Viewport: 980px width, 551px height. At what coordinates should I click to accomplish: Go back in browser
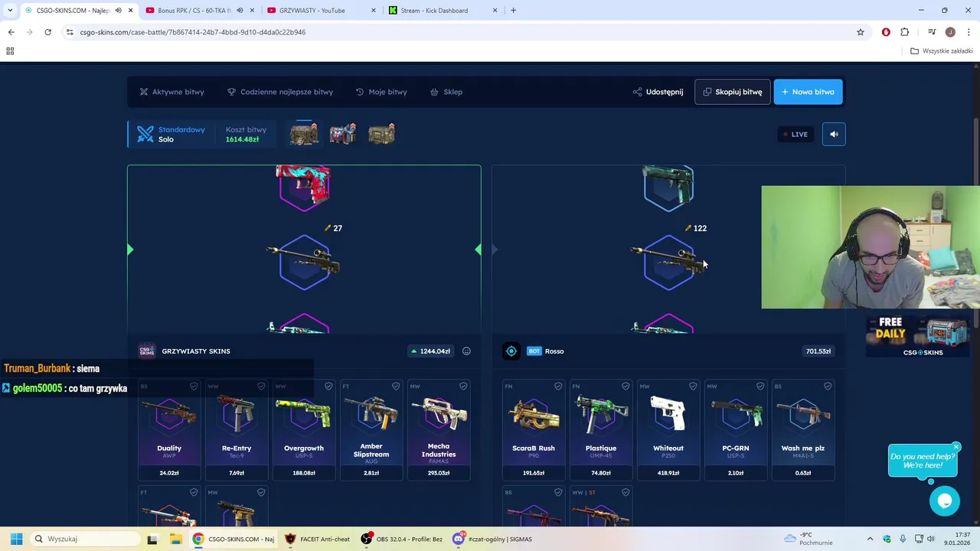[11, 32]
